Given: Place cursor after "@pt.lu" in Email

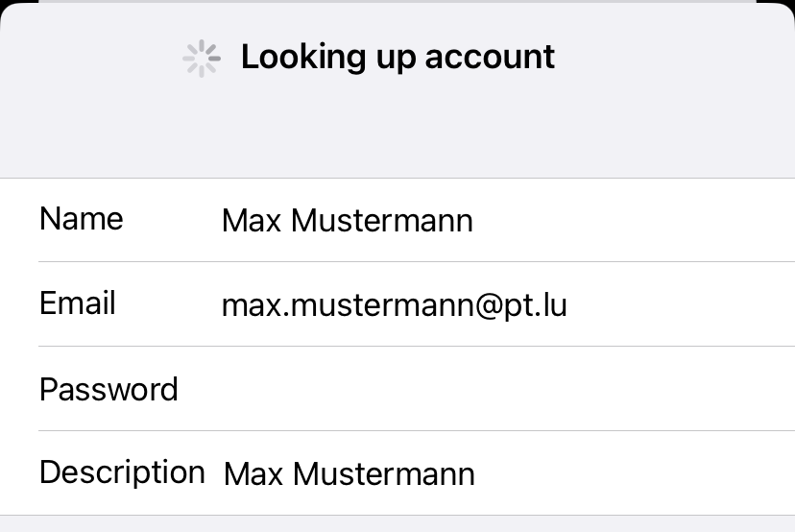Looking at the screenshot, I should [x=568, y=305].
